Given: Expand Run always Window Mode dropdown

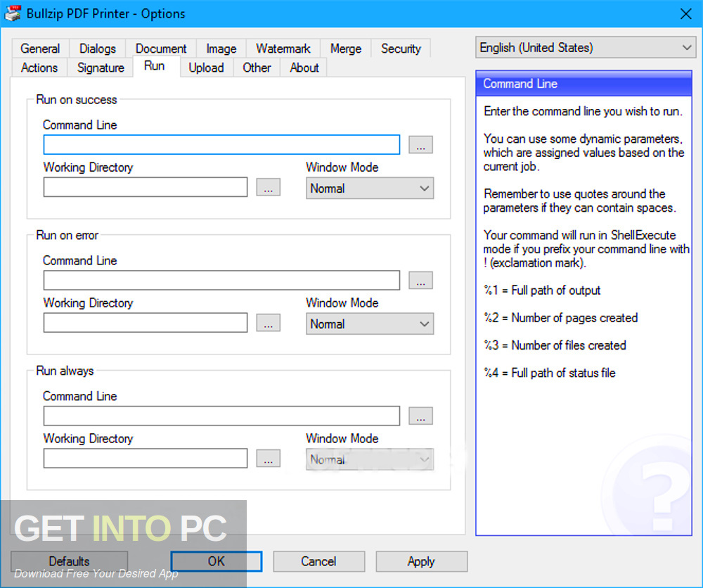Looking at the screenshot, I should [370, 459].
